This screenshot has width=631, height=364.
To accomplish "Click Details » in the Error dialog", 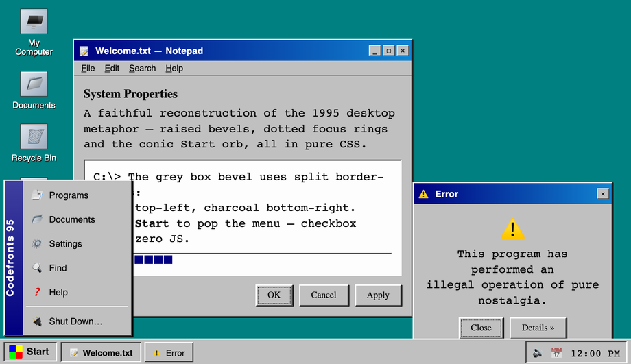I will point(538,328).
